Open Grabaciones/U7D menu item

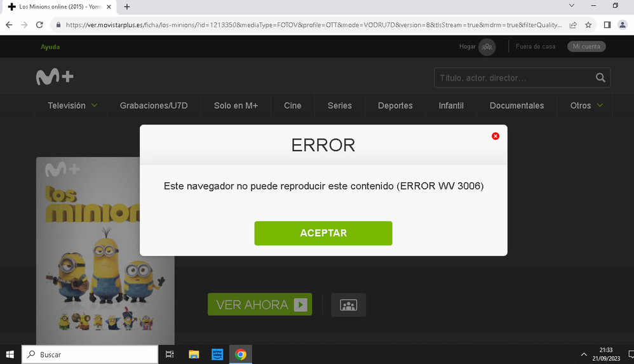154,105
